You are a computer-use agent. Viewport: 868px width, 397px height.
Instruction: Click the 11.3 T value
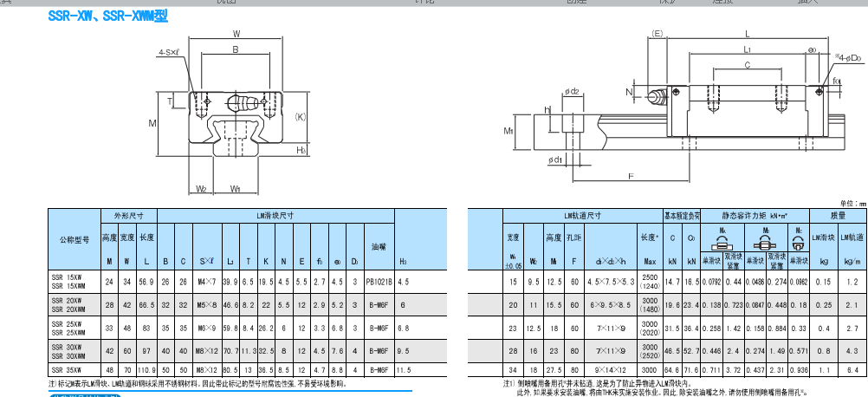(248, 351)
